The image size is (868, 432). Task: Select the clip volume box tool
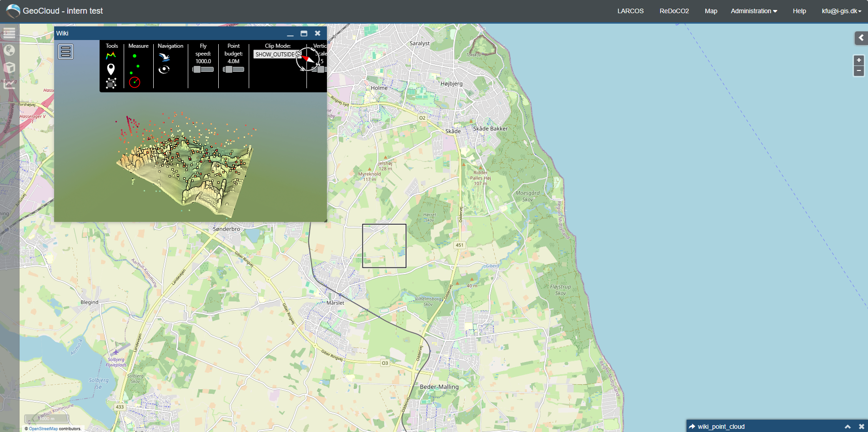pyautogui.click(x=111, y=83)
